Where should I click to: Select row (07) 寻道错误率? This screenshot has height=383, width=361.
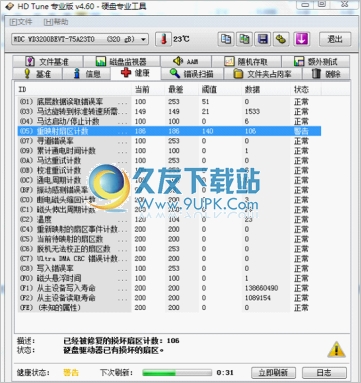(x=169, y=141)
